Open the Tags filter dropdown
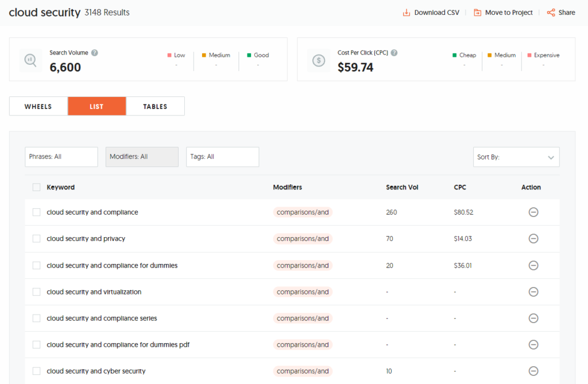This screenshot has width=588, height=384. (x=222, y=157)
